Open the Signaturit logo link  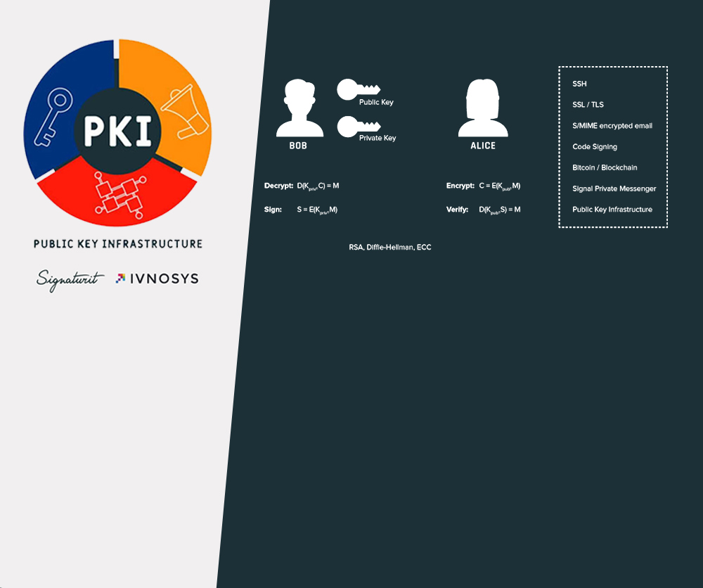pos(70,279)
